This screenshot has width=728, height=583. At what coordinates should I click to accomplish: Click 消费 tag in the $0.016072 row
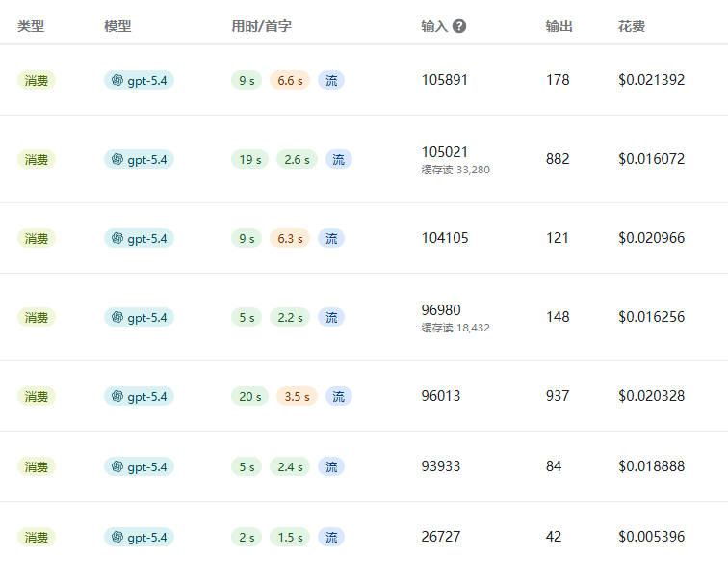pyautogui.click(x=37, y=159)
